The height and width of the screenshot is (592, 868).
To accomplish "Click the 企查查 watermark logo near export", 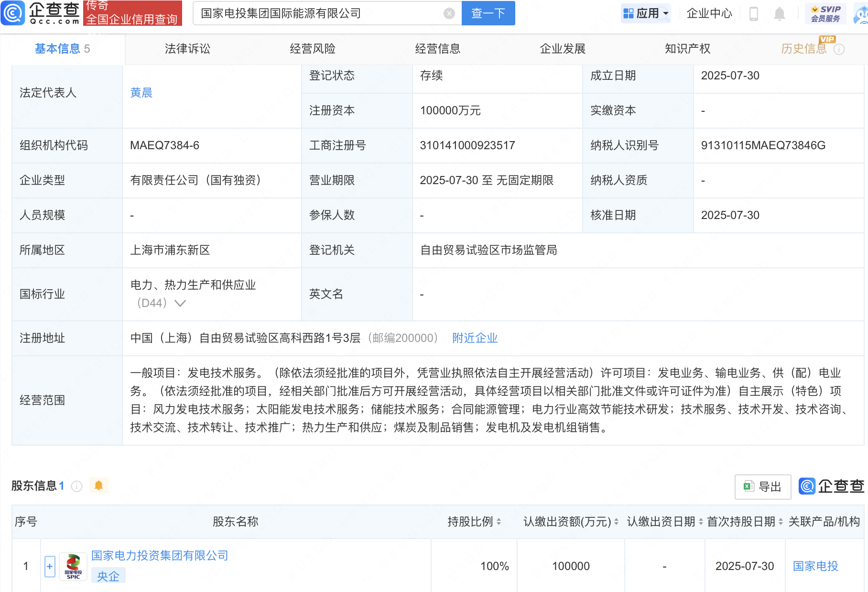I will point(831,486).
